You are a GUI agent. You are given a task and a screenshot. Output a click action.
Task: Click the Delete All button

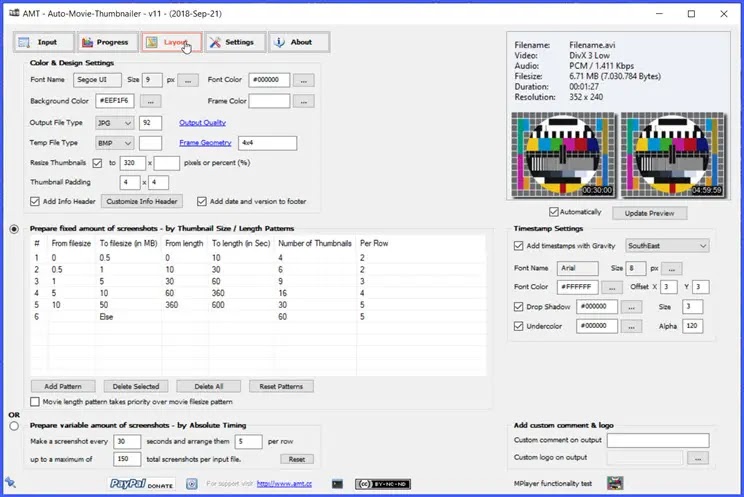(209, 386)
